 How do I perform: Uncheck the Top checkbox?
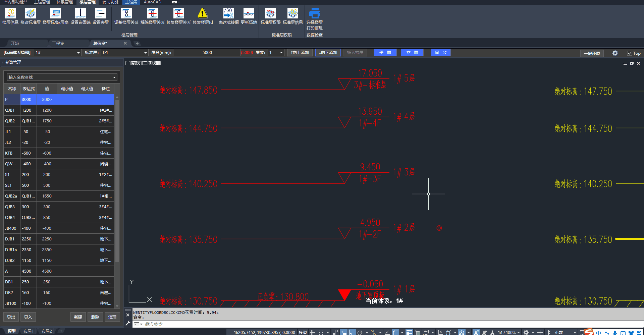tap(630, 53)
